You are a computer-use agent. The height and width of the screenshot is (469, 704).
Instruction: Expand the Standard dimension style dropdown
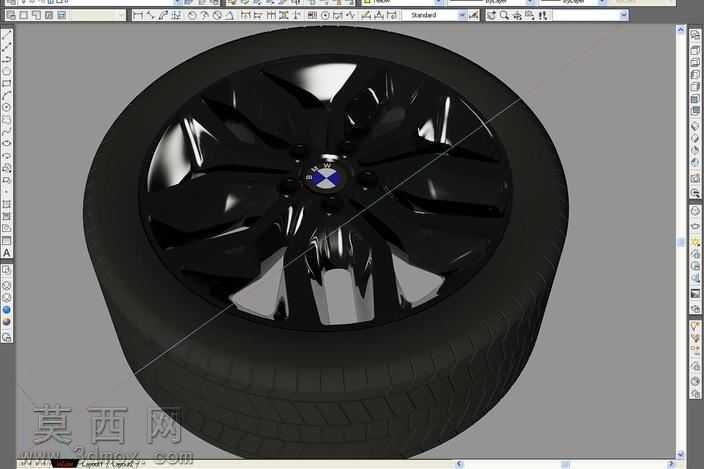pyautogui.click(x=462, y=16)
